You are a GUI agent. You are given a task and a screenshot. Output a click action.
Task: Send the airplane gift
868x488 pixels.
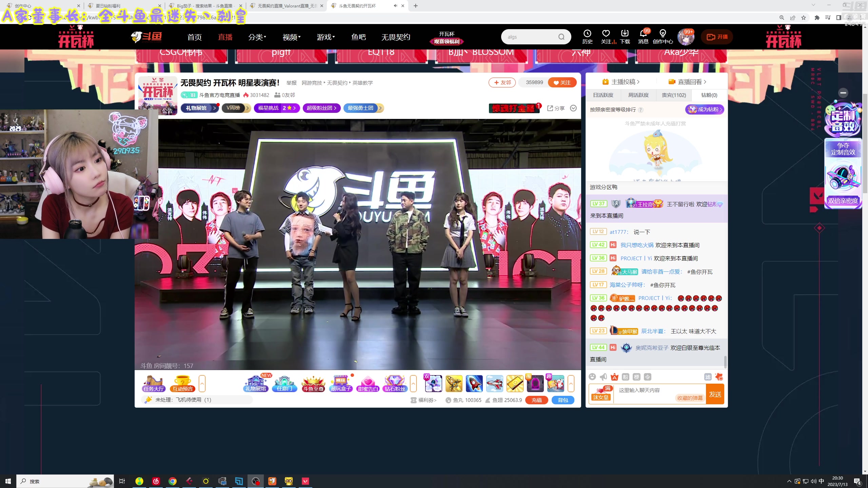pyautogui.click(x=494, y=384)
